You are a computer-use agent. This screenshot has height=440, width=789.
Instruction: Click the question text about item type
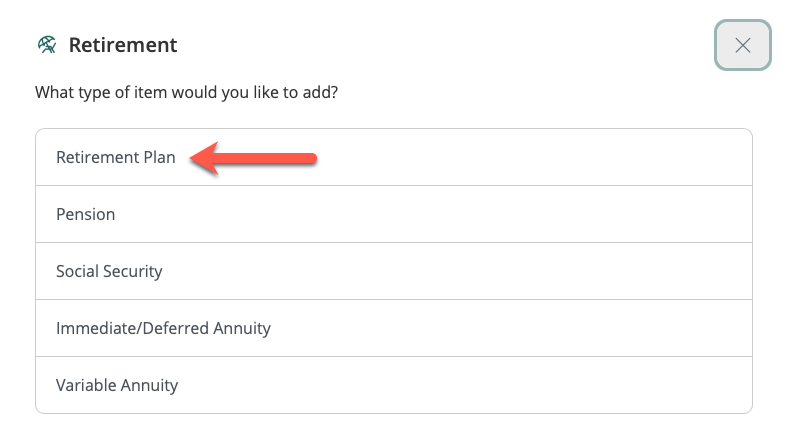185,93
